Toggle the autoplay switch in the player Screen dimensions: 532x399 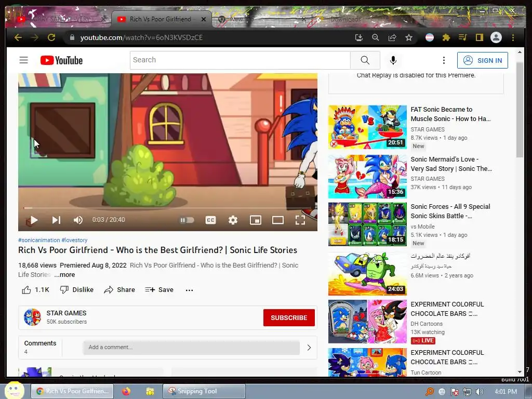coord(187,220)
